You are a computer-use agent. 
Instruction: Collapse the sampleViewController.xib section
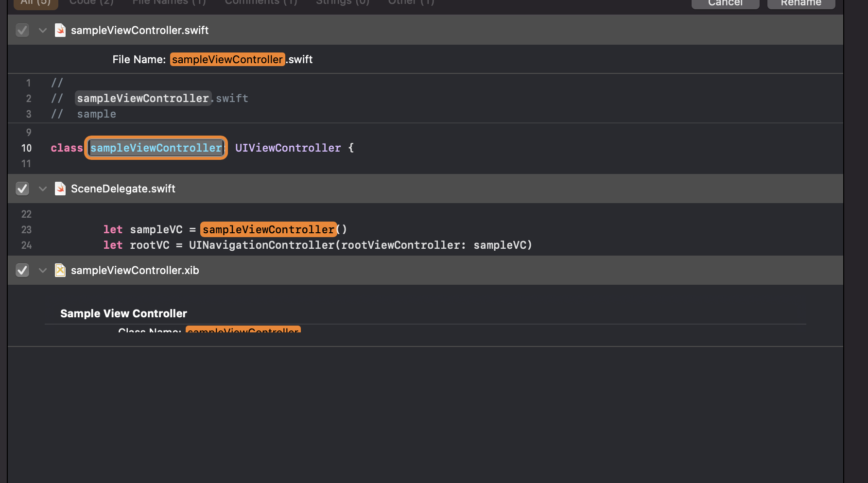click(43, 270)
